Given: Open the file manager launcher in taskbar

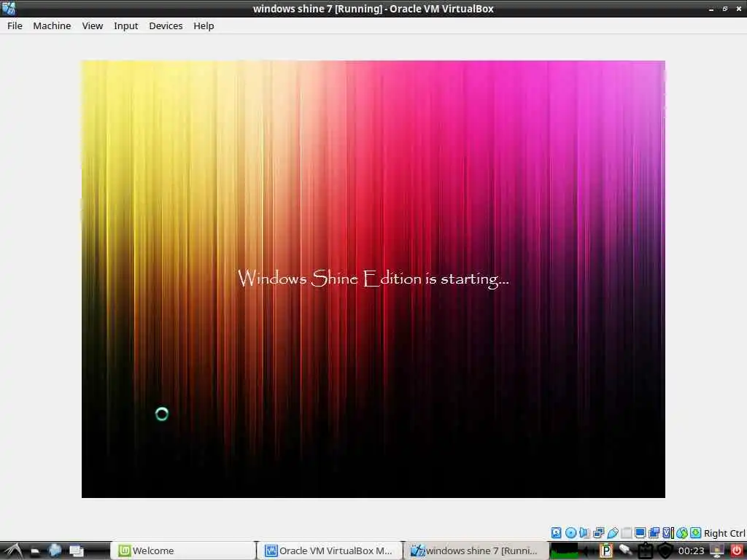Looking at the screenshot, I should (x=35, y=551).
